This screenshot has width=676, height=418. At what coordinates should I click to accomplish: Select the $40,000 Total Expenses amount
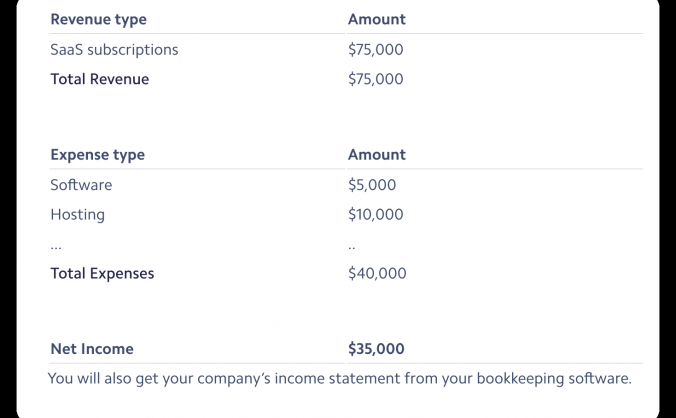(377, 273)
